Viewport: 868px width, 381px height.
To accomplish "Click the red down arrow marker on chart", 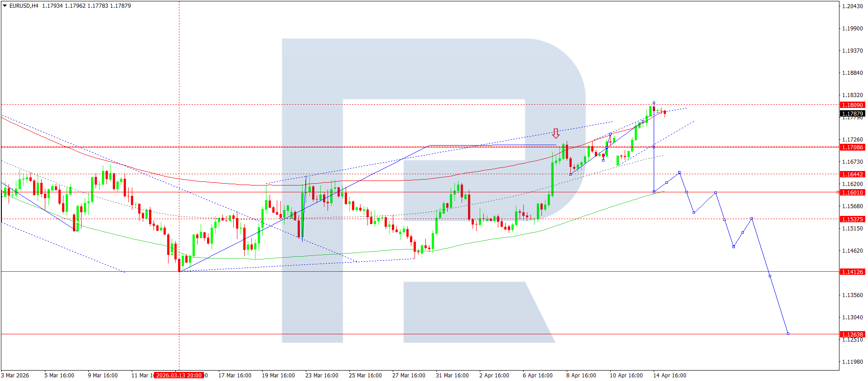I will click(555, 133).
